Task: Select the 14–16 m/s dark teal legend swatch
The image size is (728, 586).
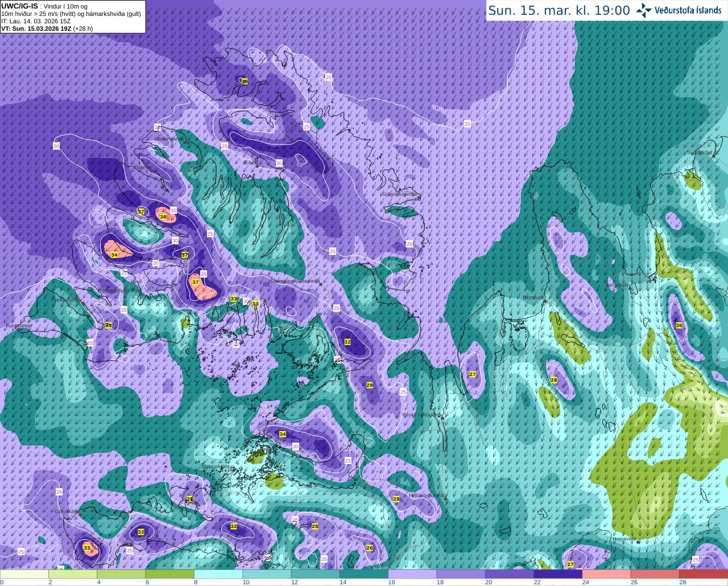Action: pos(364,574)
